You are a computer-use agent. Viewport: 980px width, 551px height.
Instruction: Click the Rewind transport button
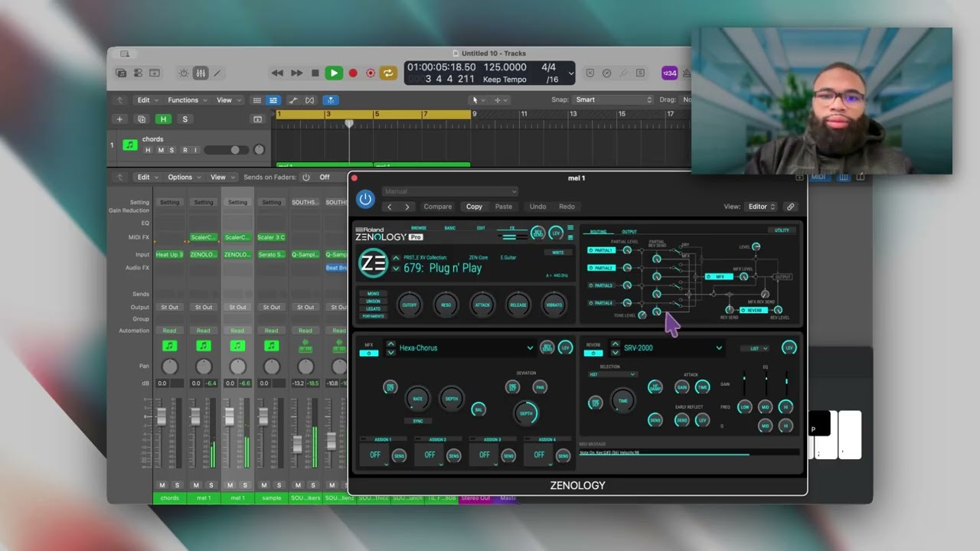coord(277,73)
